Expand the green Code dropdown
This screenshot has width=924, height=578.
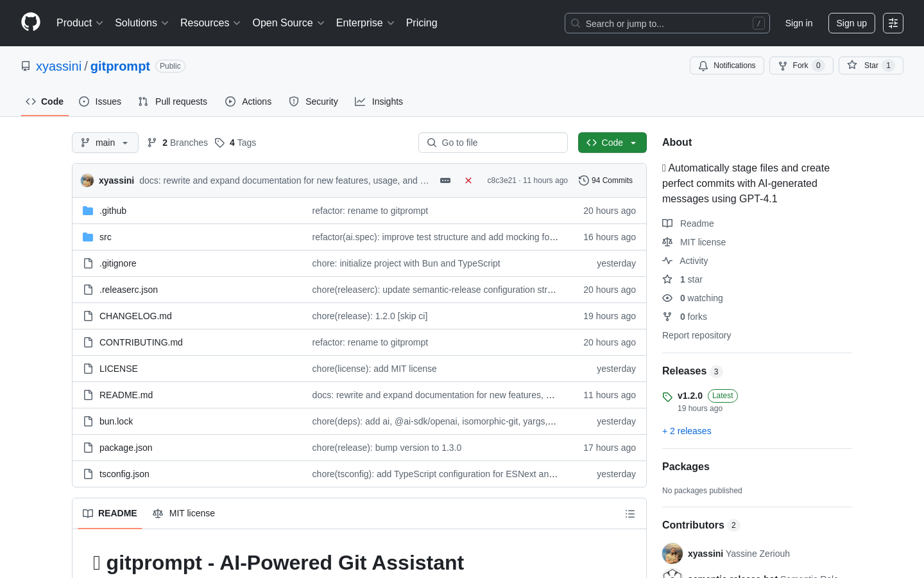[x=612, y=143]
